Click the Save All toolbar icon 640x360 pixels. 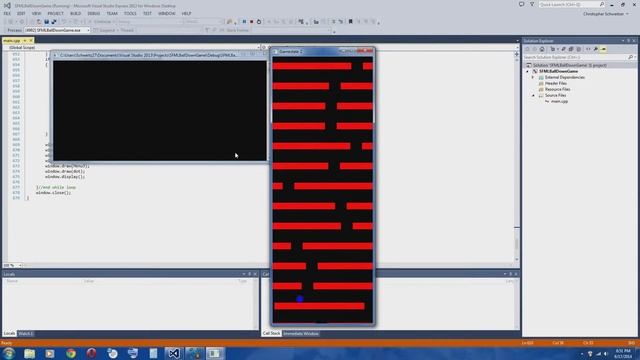(x=53, y=22)
